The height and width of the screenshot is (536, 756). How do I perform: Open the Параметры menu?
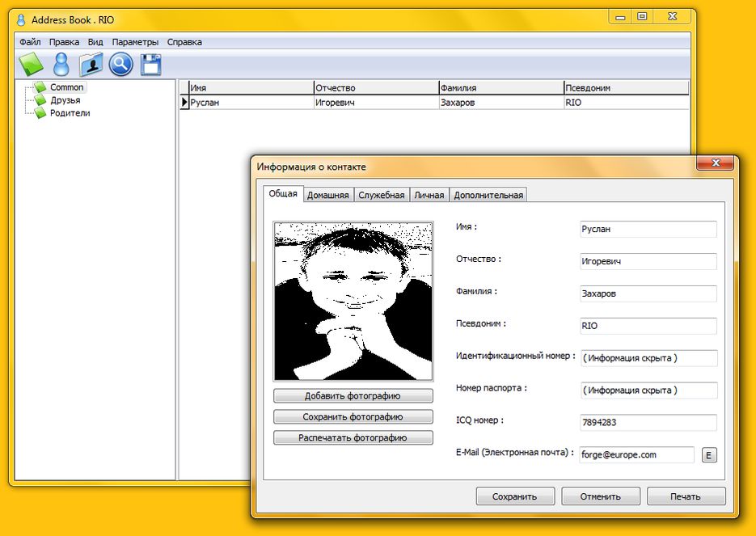(x=135, y=42)
